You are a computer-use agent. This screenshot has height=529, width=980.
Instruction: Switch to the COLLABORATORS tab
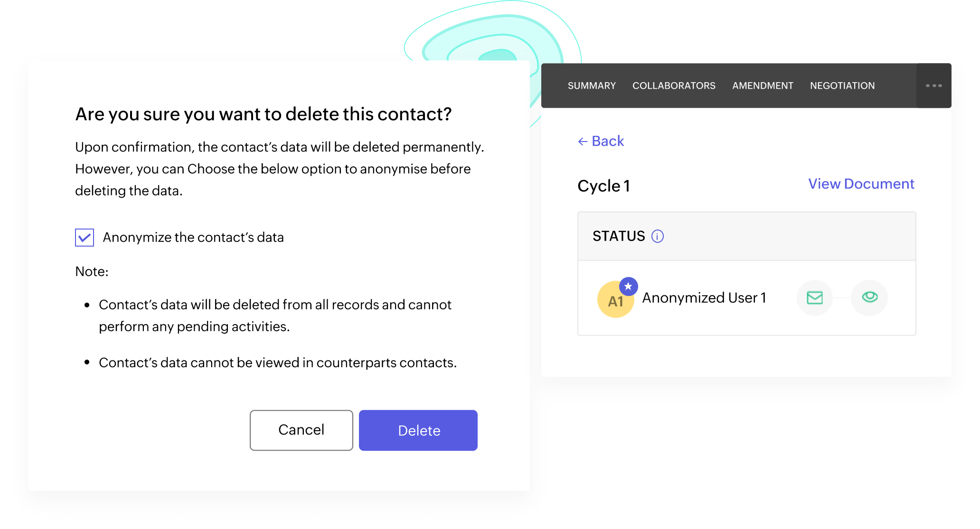pos(674,85)
